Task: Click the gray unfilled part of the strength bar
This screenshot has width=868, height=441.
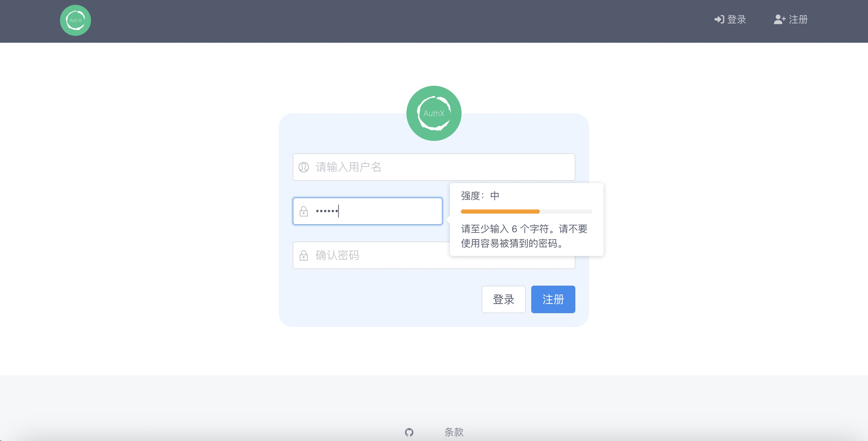Action: [566, 212]
